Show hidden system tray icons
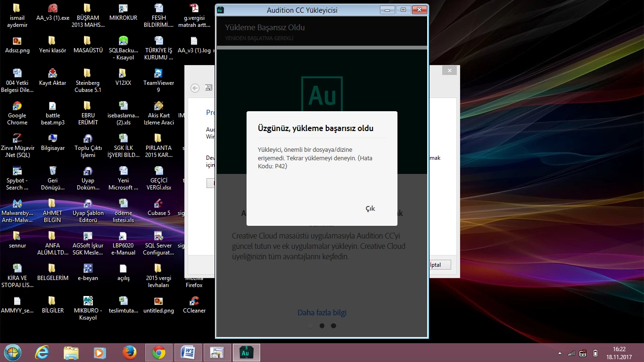The height and width of the screenshot is (362, 644). click(560, 353)
